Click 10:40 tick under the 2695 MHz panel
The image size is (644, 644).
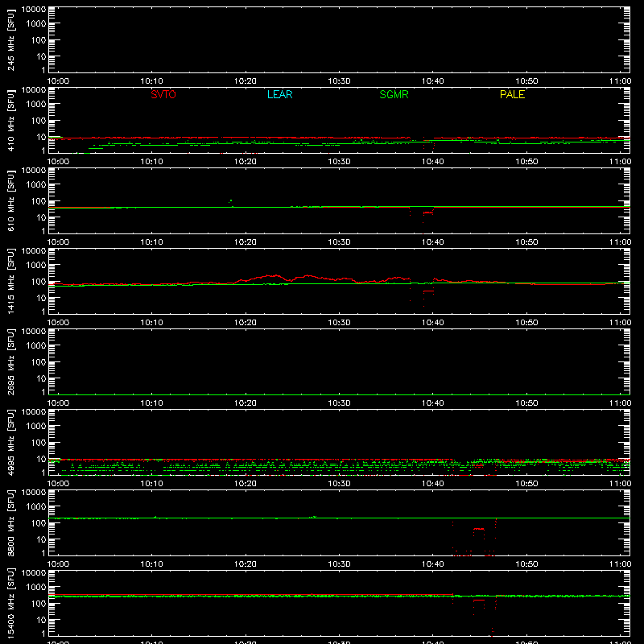[x=432, y=403]
